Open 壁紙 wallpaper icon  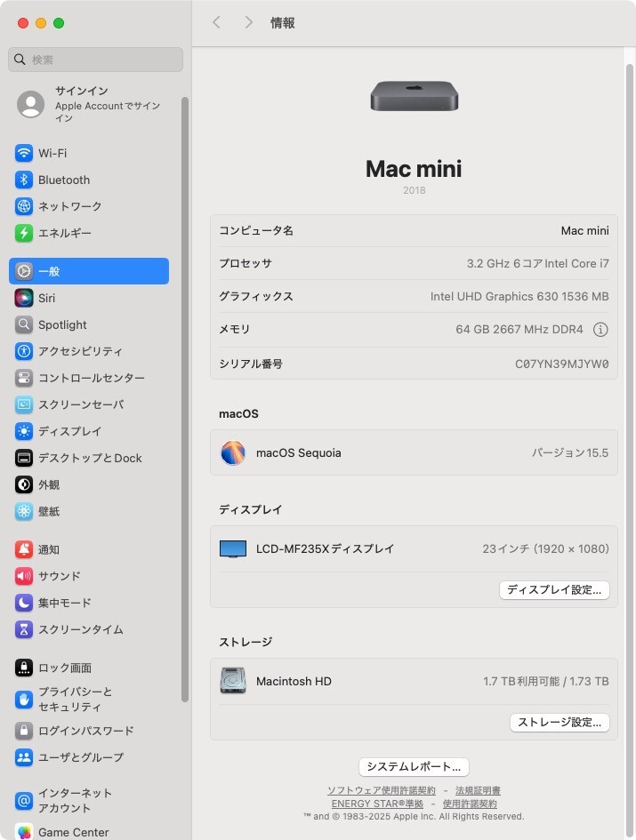(x=24, y=512)
